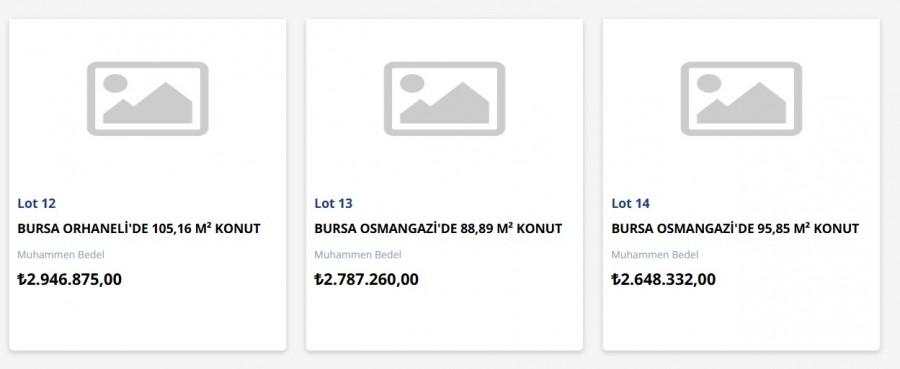Open the Lot 13 placeholder image
Viewport: 900px width, 369px height.
pos(444,99)
